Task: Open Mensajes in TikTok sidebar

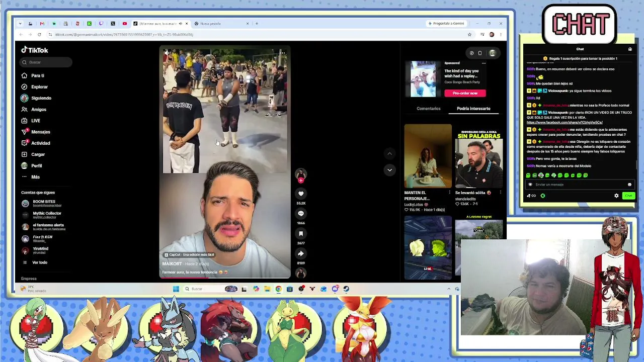Action: [x=36, y=132]
